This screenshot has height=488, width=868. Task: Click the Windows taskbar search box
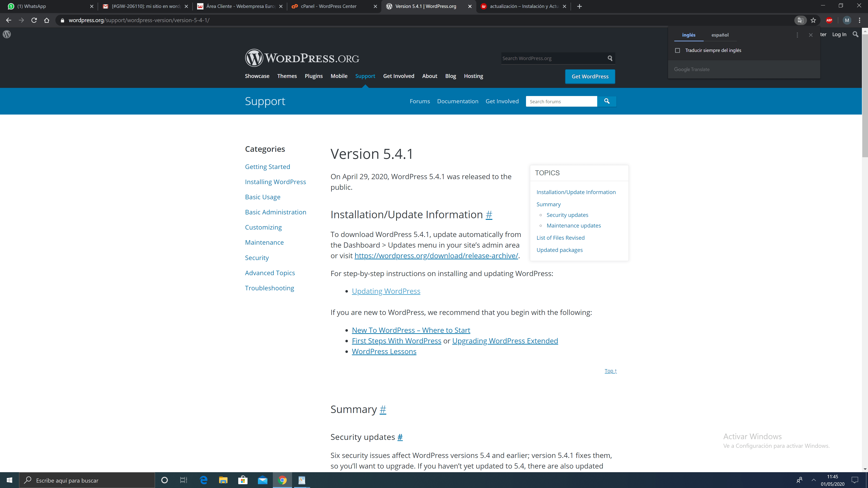point(87,480)
